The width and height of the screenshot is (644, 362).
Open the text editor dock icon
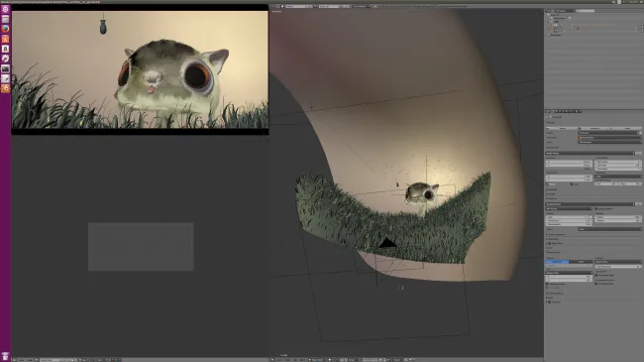tap(5, 78)
